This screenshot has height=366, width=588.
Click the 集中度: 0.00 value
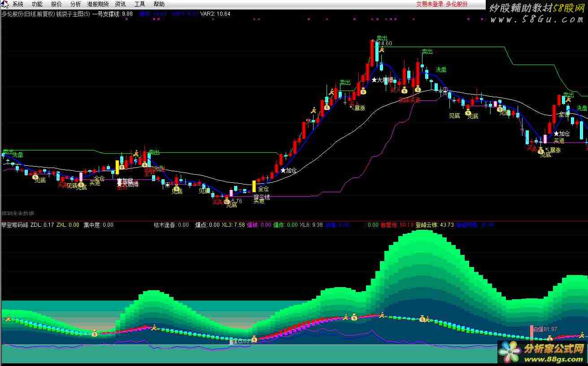pyautogui.click(x=99, y=225)
